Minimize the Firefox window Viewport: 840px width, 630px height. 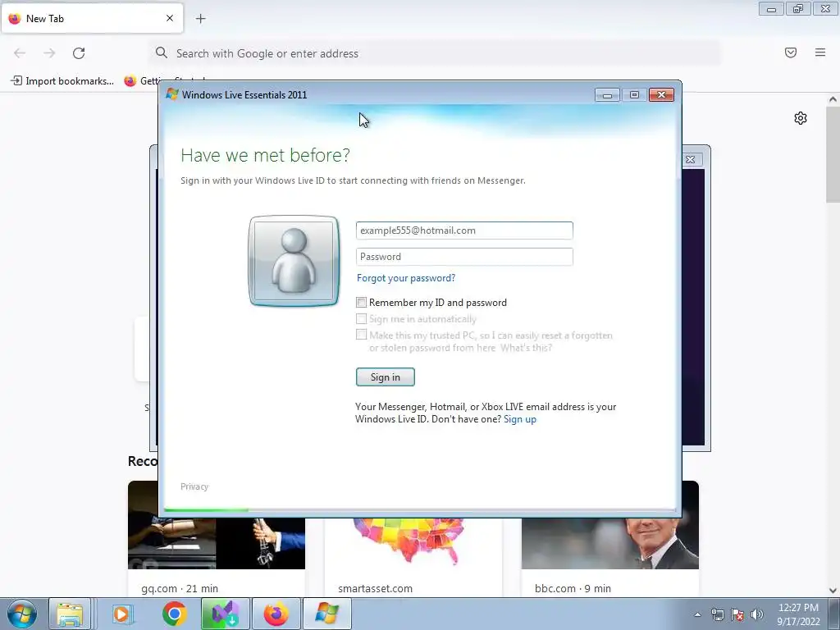pyautogui.click(x=771, y=9)
